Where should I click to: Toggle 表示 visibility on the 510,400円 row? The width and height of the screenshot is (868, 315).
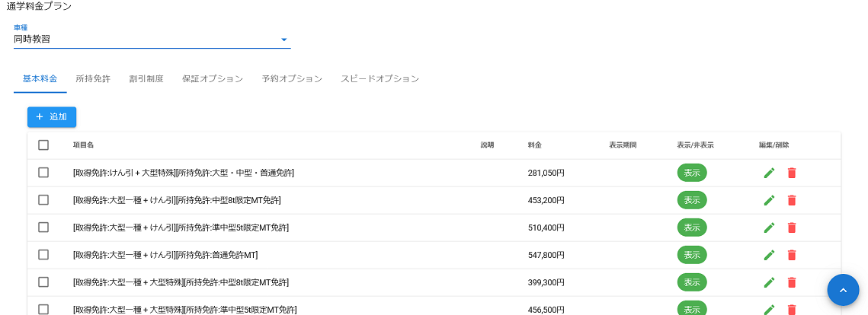[691, 228]
